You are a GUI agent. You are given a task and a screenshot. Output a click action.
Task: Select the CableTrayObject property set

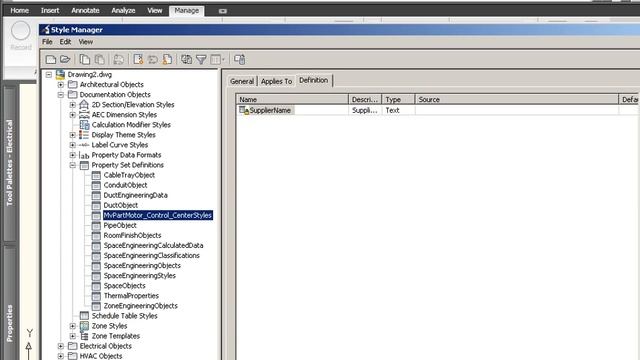coord(129,175)
